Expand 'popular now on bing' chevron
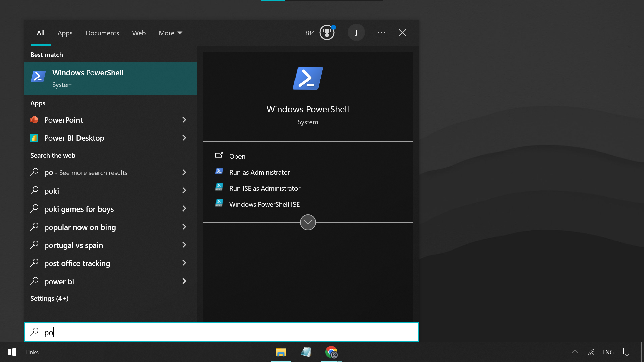Viewport: 644px width, 362px height. point(184,227)
